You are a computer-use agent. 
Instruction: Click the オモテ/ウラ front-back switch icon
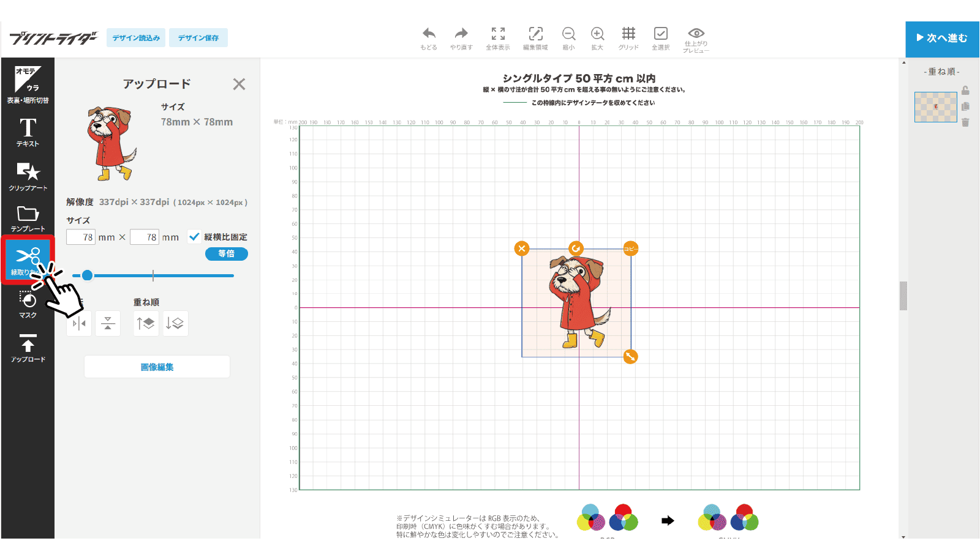point(28,84)
